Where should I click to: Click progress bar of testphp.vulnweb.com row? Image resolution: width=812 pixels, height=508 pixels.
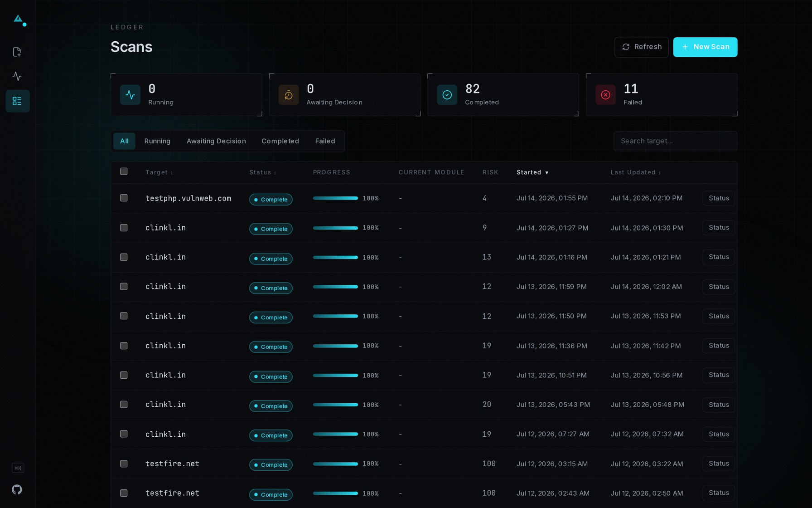(x=335, y=198)
